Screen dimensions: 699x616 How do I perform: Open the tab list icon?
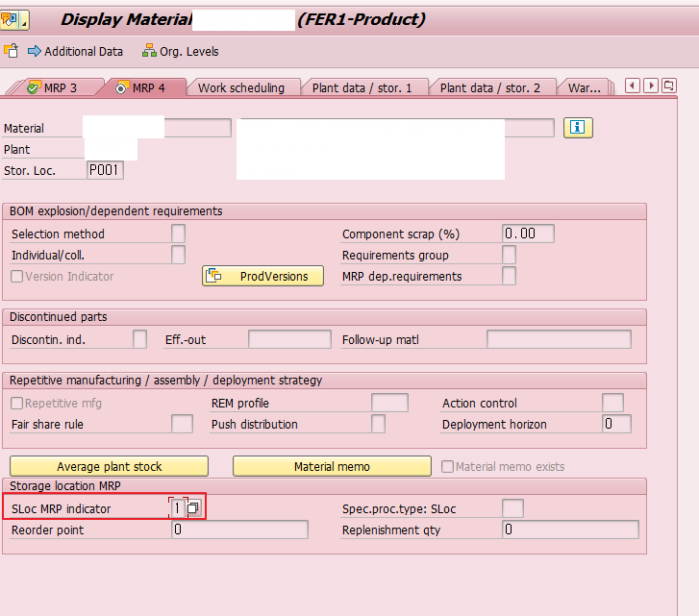[x=668, y=86]
